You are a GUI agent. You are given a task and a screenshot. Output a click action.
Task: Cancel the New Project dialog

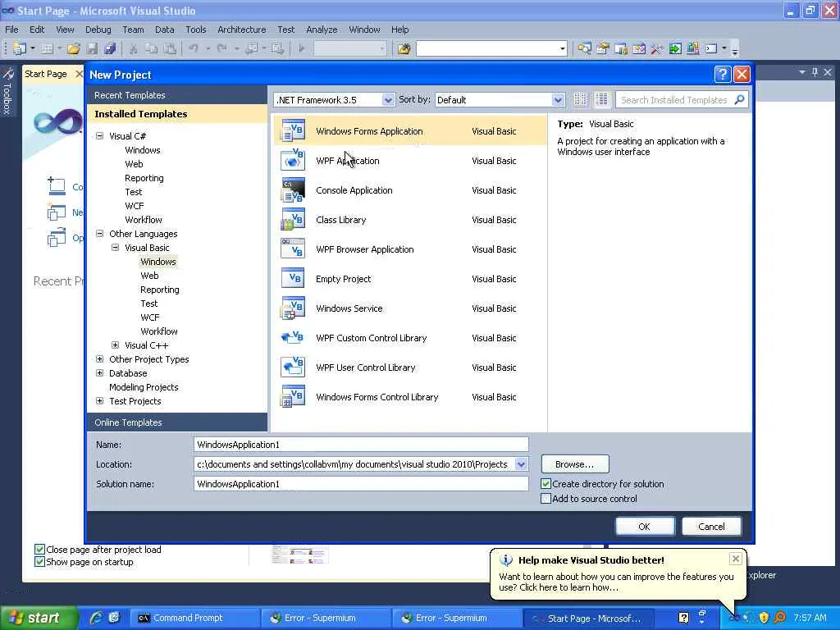711,527
